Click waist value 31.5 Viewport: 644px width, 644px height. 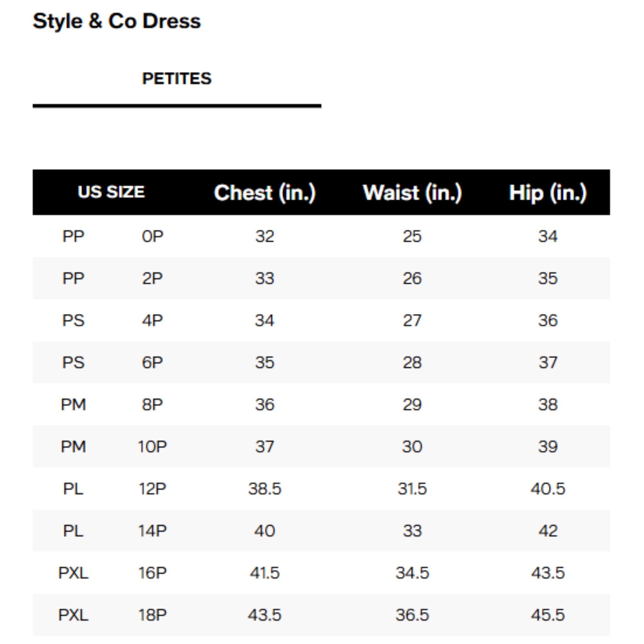tap(412, 489)
